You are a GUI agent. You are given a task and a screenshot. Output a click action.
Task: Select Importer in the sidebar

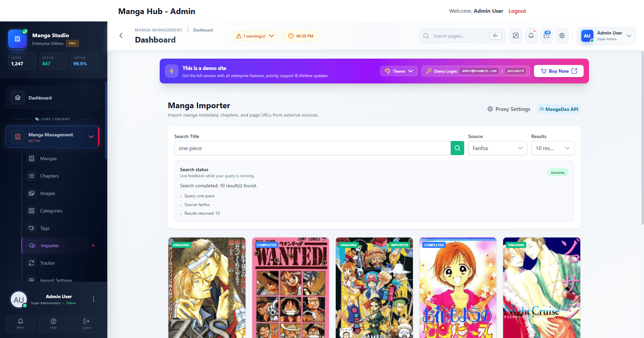pyautogui.click(x=60, y=246)
